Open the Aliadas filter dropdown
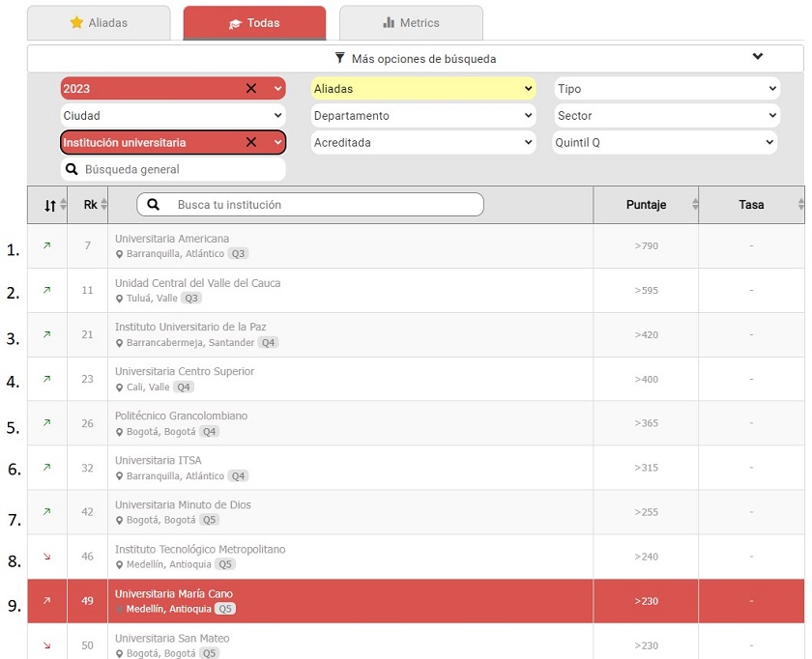Image resolution: width=812 pixels, height=659 pixels. (x=423, y=89)
